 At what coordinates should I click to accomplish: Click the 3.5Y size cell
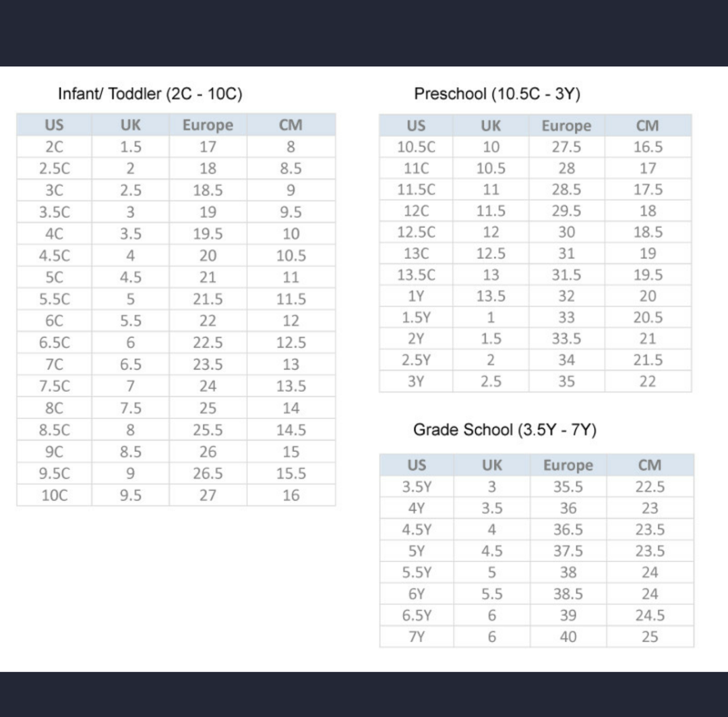(x=416, y=487)
